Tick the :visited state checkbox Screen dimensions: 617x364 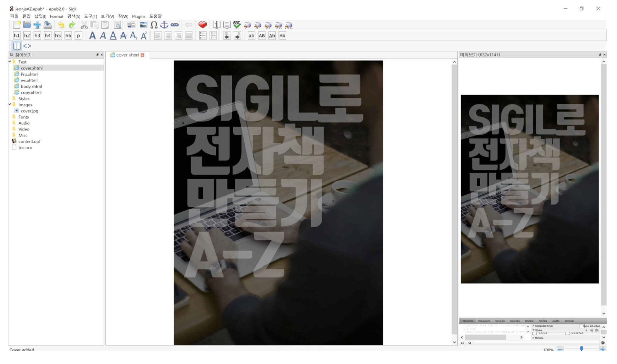[x=567, y=333]
